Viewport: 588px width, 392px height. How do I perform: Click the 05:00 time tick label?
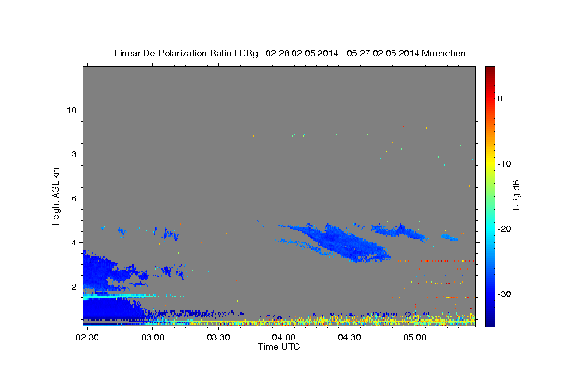point(415,338)
